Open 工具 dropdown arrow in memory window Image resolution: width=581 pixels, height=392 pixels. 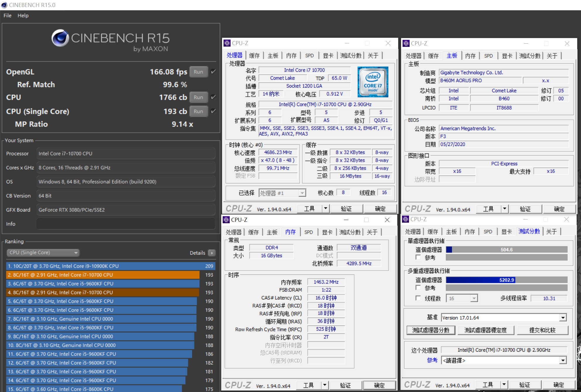(x=325, y=385)
